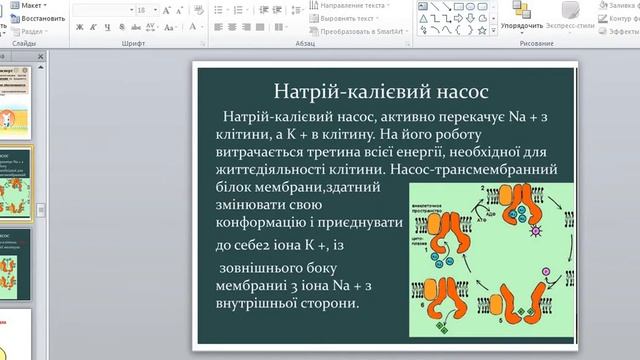
Task: Select the right block arrow shape
Action: click(459, 18)
